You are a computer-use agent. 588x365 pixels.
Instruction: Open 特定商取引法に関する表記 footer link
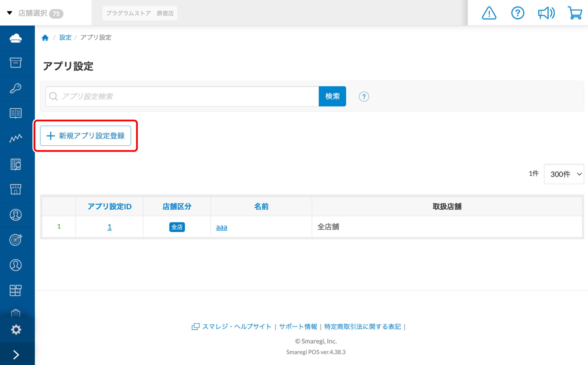point(363,326)
